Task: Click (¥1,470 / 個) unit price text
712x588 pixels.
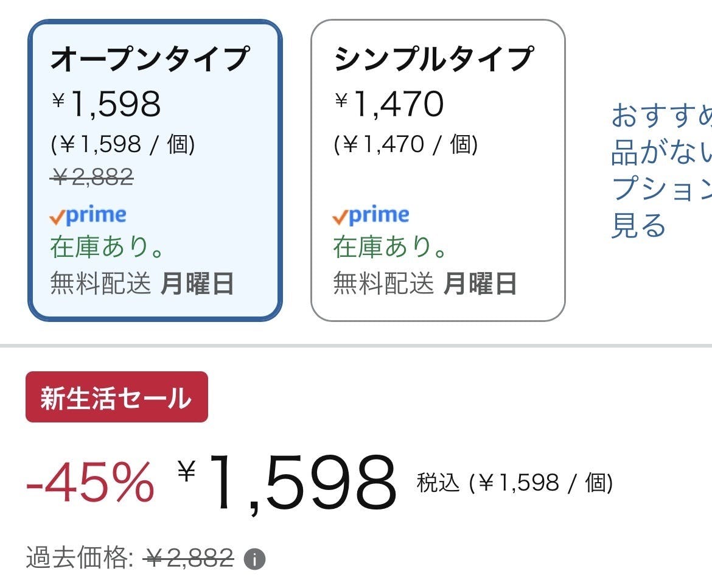Action: point(406,144)
